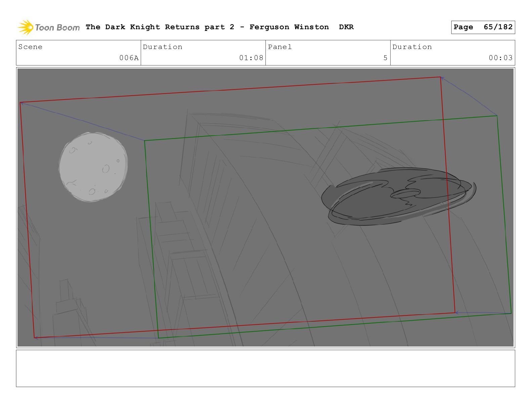
Task: Select the Scene 006A field
Action: pos(79,53)
